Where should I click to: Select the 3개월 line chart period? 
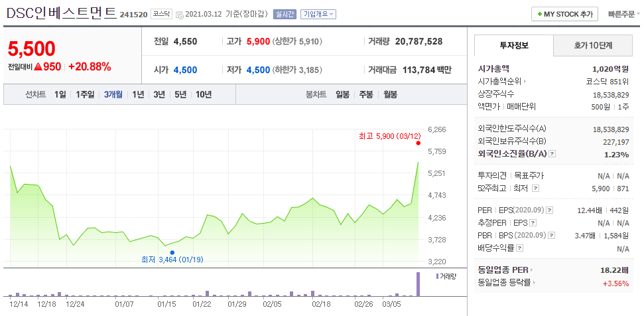pyautogui.click(x=113, y=94)
